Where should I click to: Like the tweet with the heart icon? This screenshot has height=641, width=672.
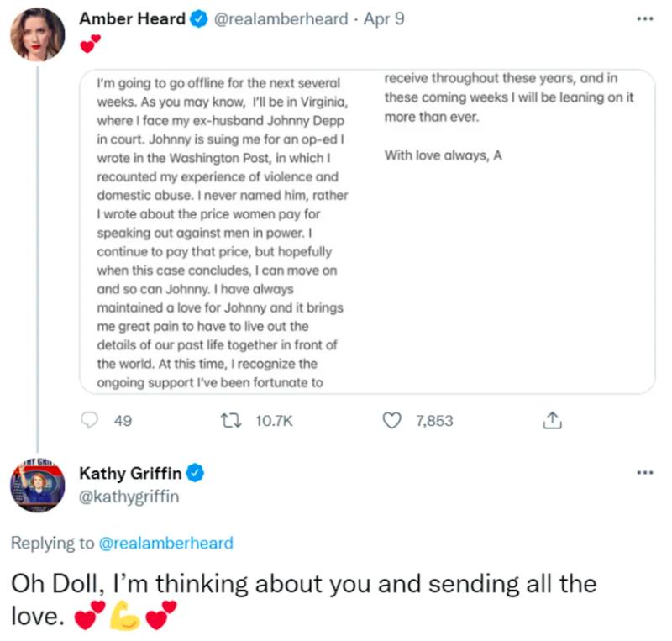click(392, 421)
